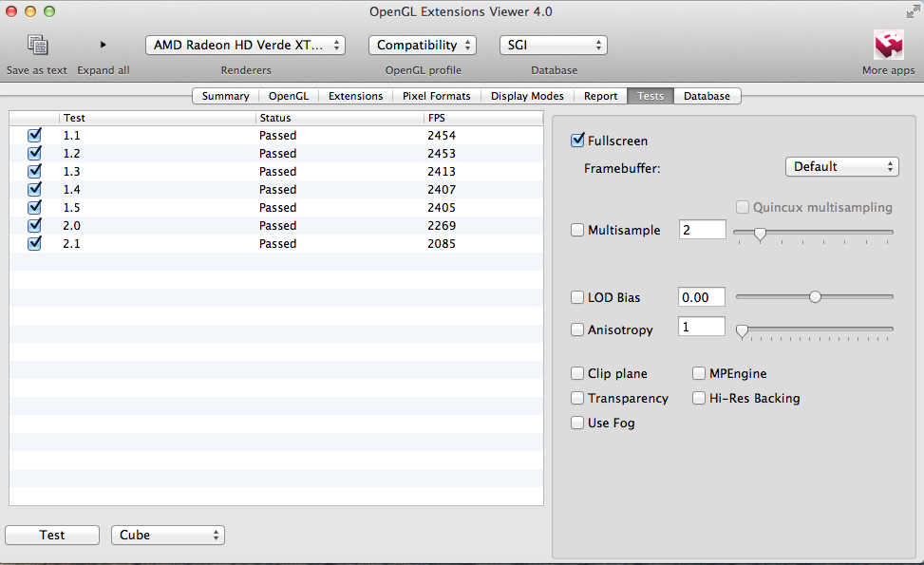Click the LOD Bias value field

point(702,297)
